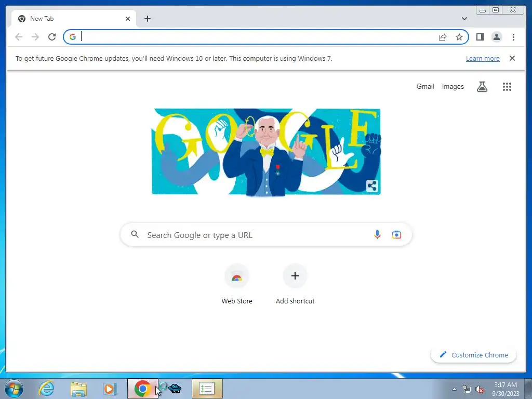Show hidden tray icons arrow
This screenshot has height=399, width=532.
(454, 389)
